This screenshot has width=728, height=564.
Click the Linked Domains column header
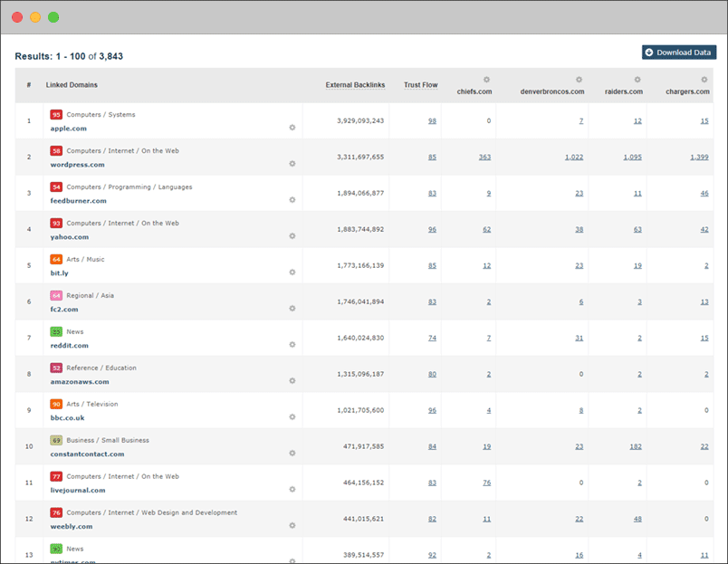(72, 85)
